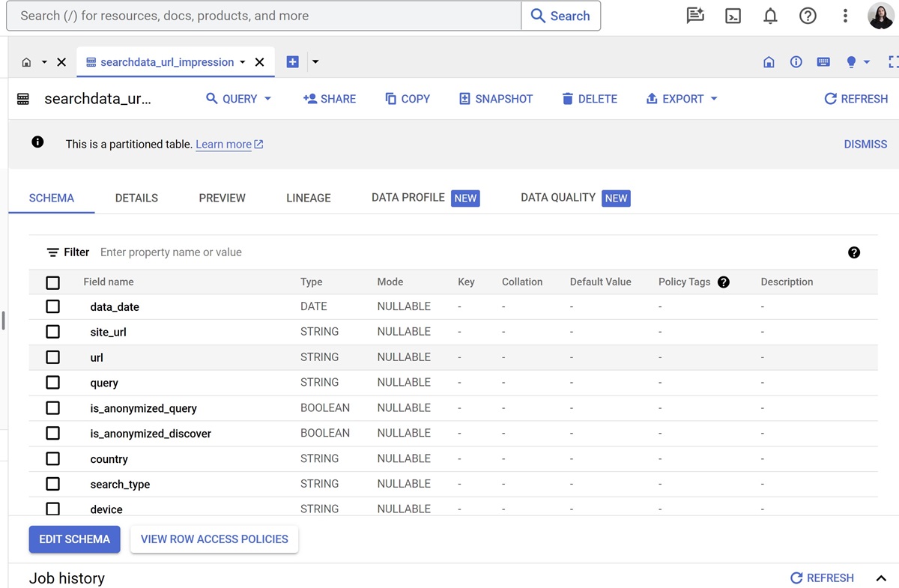Click the table REFRESH button at top
This screenshot has height=588, width=899.
tap(856, 99)
